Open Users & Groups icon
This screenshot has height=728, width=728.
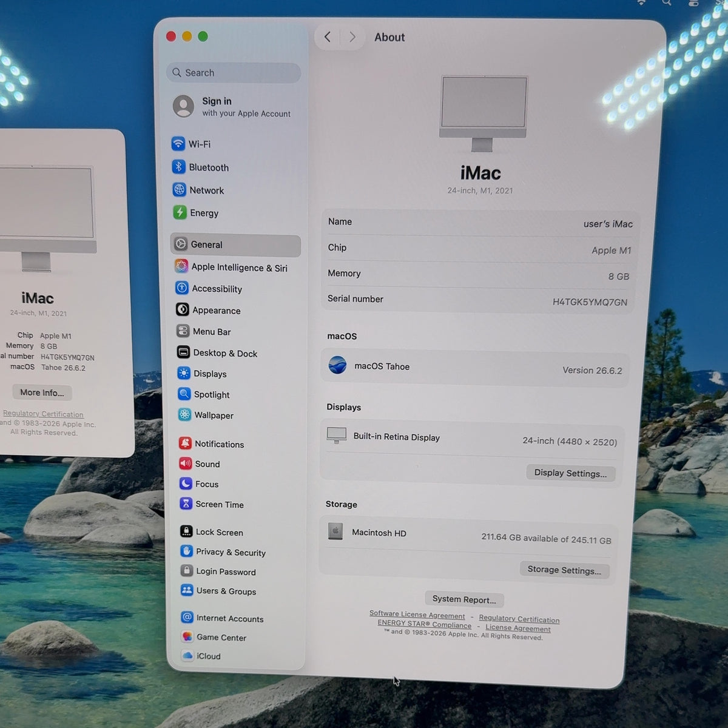187,590
